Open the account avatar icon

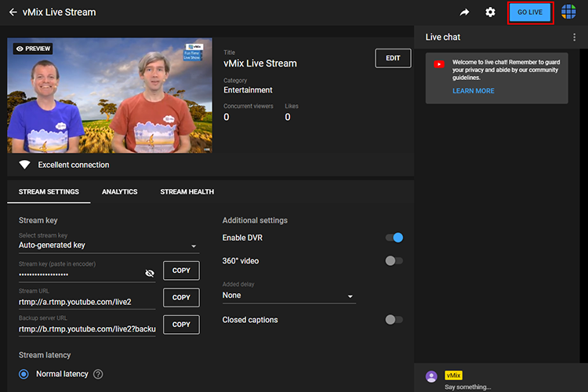point(568,13)
